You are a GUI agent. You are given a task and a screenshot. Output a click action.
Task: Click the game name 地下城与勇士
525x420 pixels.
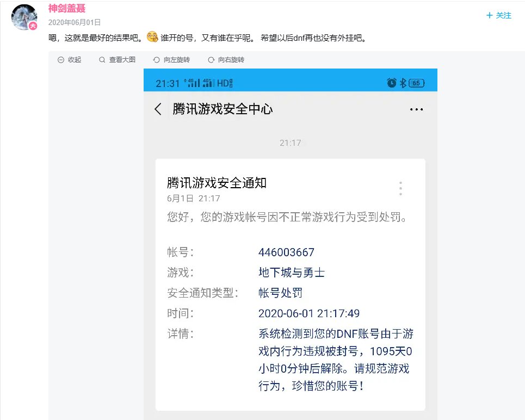click(x=292, y=273)
